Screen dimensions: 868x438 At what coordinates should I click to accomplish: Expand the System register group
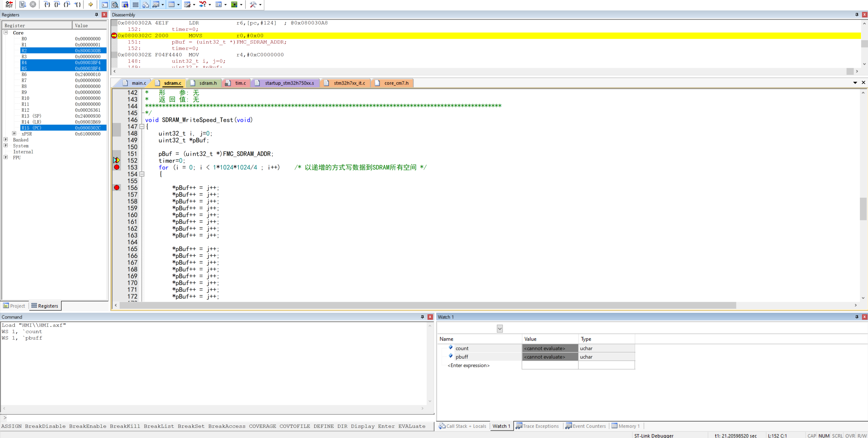6,145
